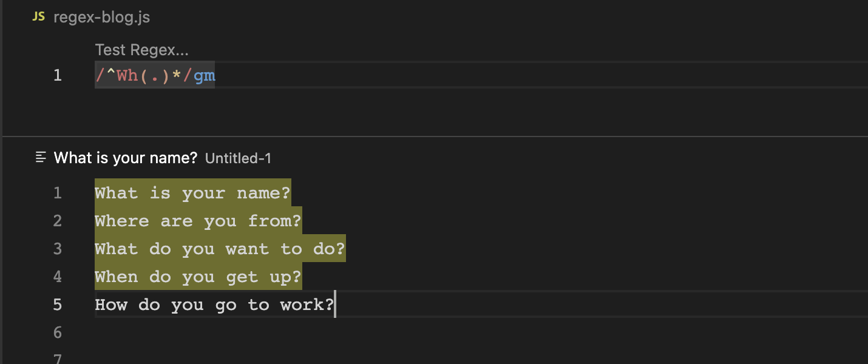Click the unmatched line "How do you go to work?"
The image size is (868, 364).
[x=214, y=305]
